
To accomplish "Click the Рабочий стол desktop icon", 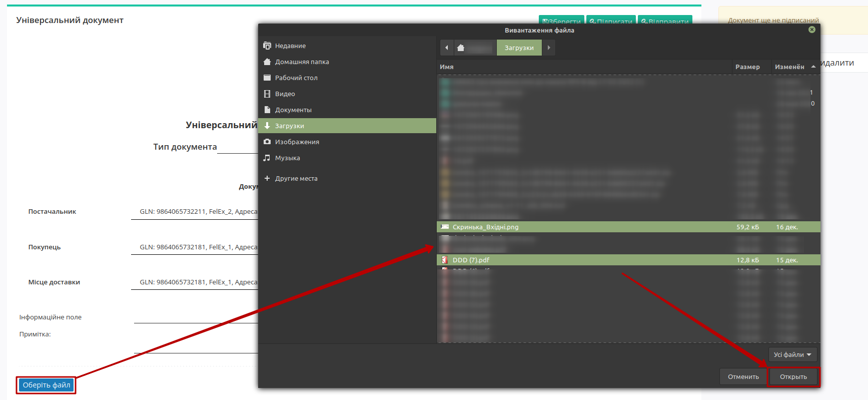I will click(x=267, y=78).
